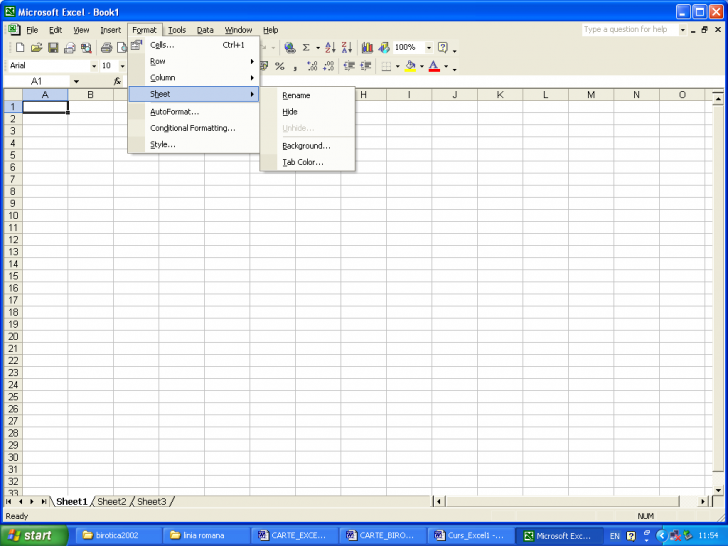Open the Chart Wizard icon
The height and width of the screenshot is (546, 728).
[367, 48]
